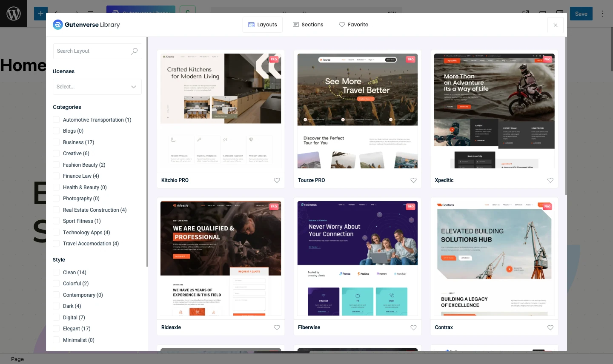Screen dimensions: 613x364
Task: Open the Fiberwise layout thumbnail
Action: pos(358,258)
